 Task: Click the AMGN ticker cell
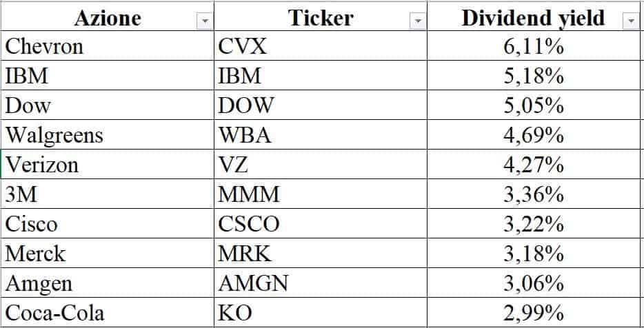point(320,283)
